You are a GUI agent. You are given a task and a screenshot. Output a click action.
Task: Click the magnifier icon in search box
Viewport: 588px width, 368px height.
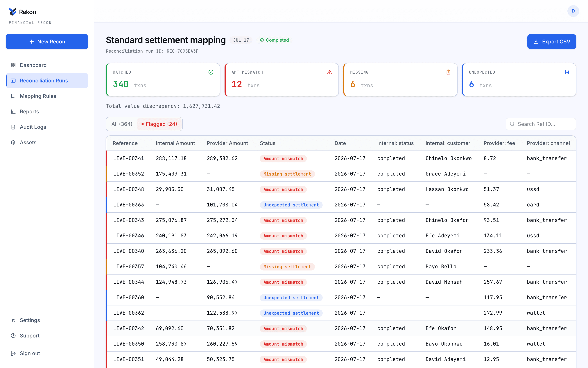(x=512, y=124)
